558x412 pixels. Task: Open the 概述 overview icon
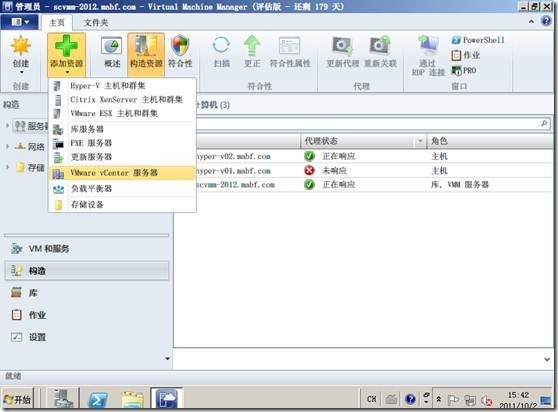[x=111, y=46]
